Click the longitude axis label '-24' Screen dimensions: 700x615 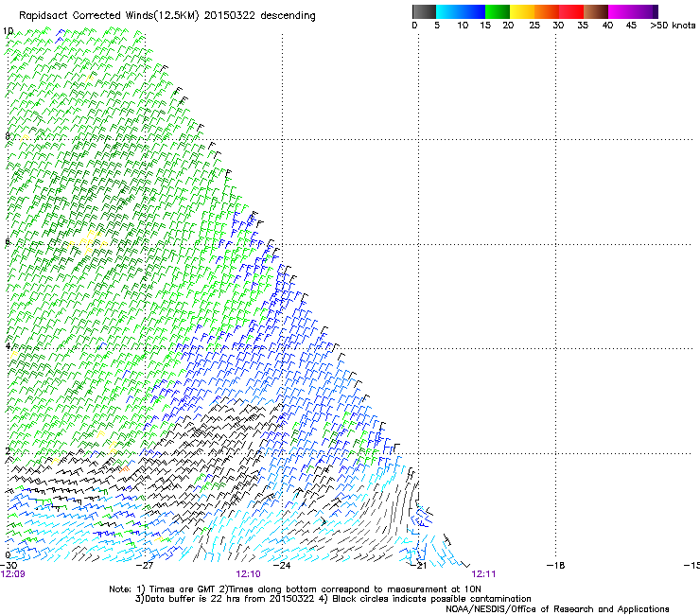click(x=282, y=566)
